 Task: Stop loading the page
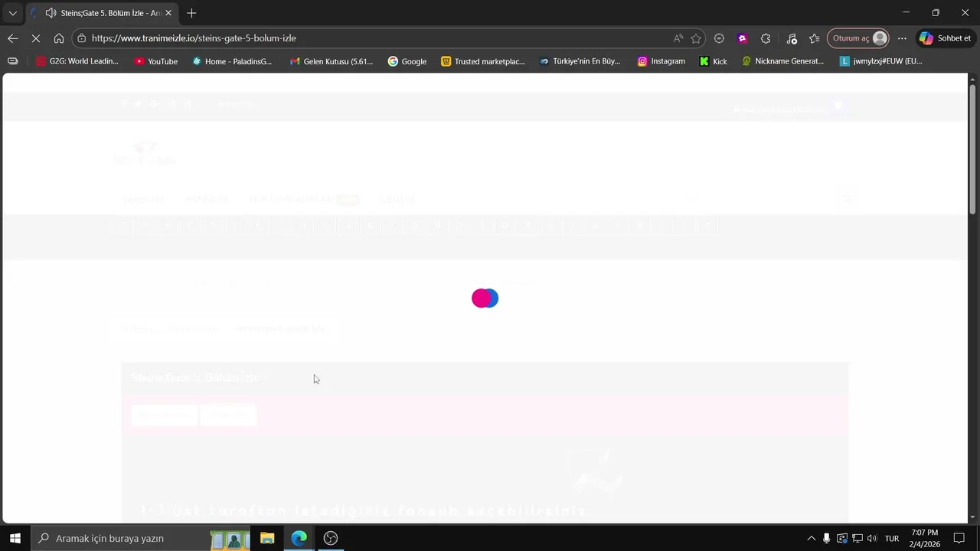pos(35,38)
